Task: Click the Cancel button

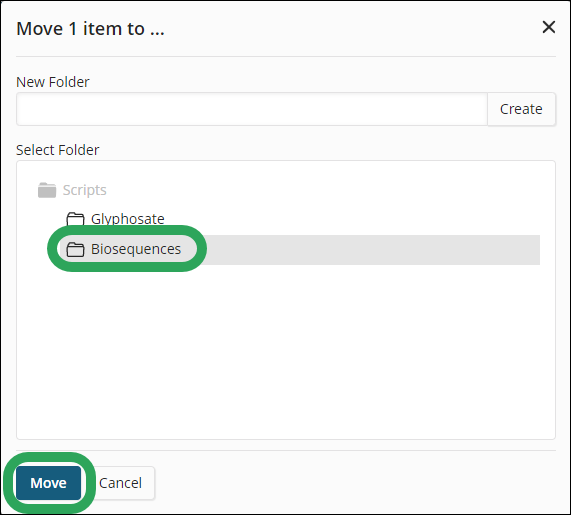Action: click(x=120, y=483)
